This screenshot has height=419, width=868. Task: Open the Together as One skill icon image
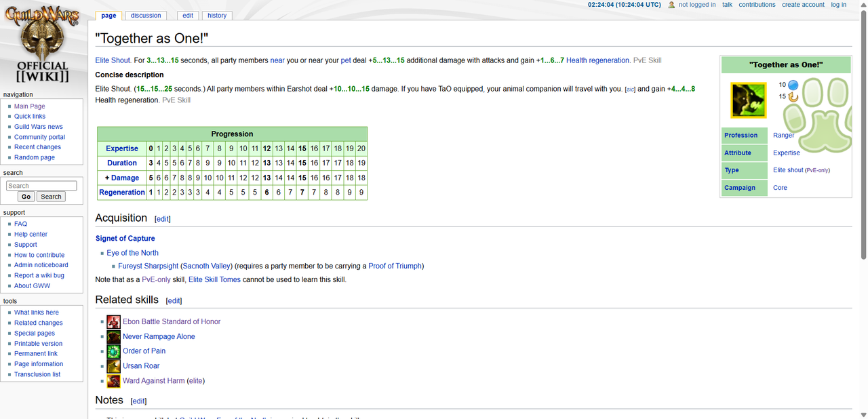pyautogui.click(x=748, y=100)
